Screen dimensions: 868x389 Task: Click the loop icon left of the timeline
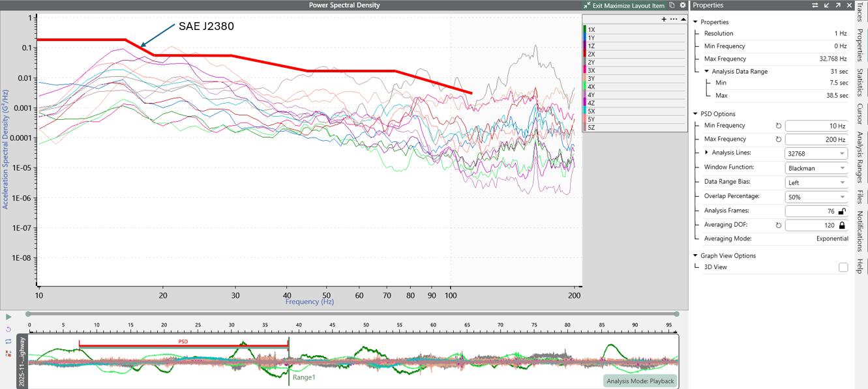pyautogui.click(x=8, y=341)
